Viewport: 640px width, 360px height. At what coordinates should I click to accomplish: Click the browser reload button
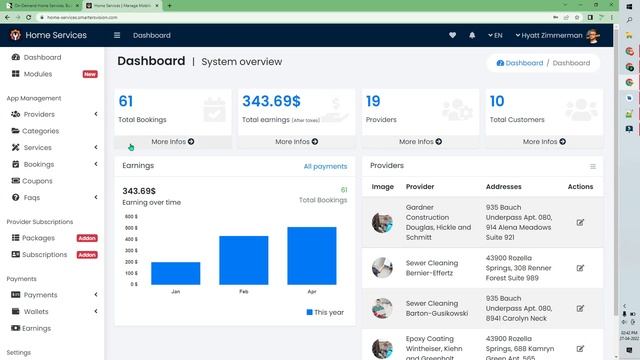(29, 18)
